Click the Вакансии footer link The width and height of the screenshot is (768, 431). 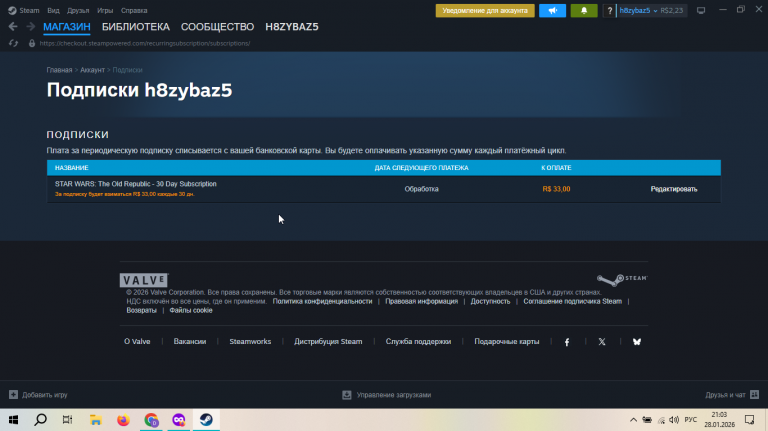(x=190, y=341)
